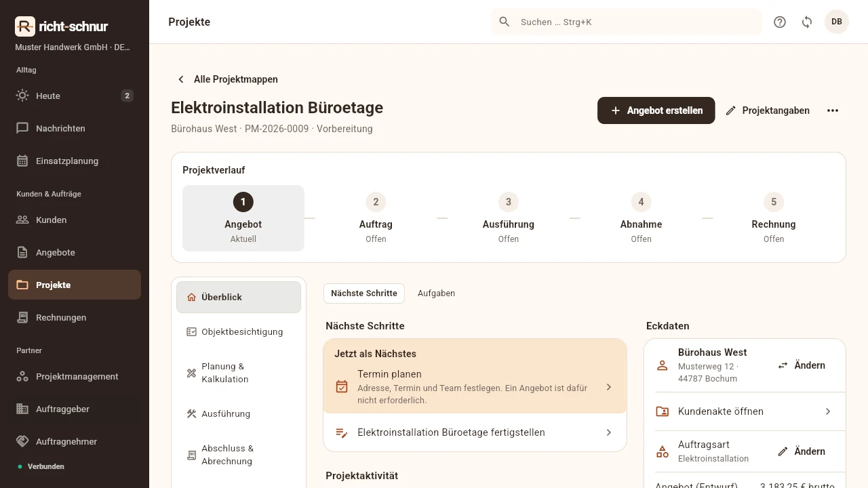Open the help question mark icon

[780, 22]
